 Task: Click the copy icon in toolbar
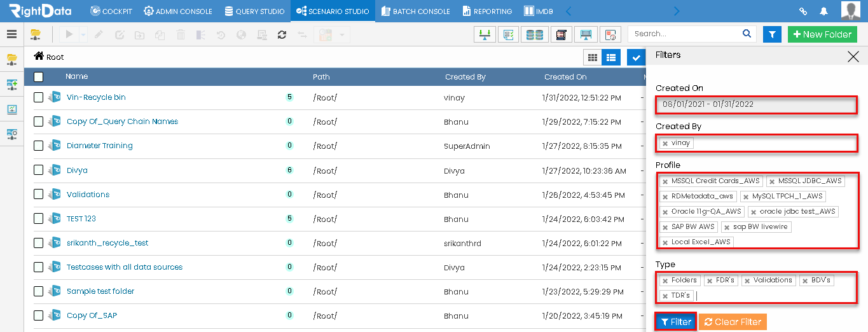[x=160, y=34]
